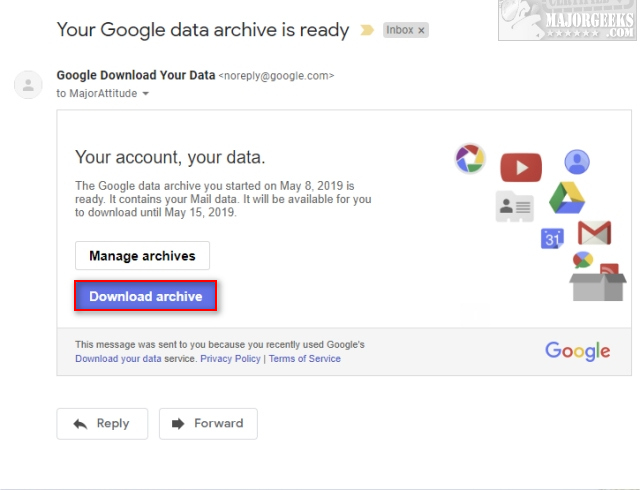The height and width of the screenshot is (490, 640).
Task: Click the Forward button
Action: (208, 423)
